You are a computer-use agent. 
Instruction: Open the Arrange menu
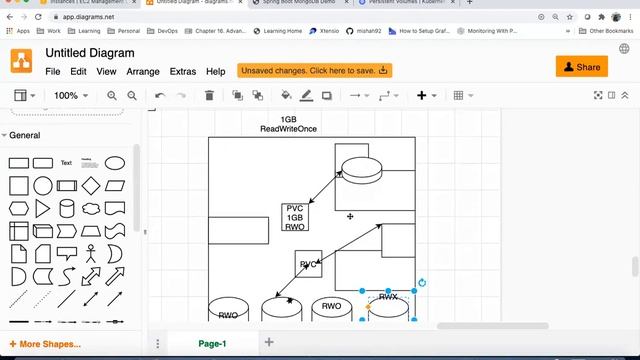coord(143,71)
